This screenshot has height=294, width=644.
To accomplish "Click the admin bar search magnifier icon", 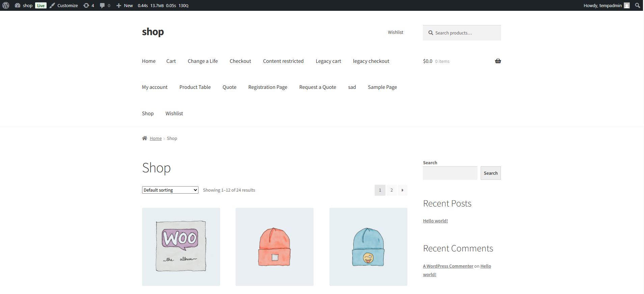I will click(637, 5).
